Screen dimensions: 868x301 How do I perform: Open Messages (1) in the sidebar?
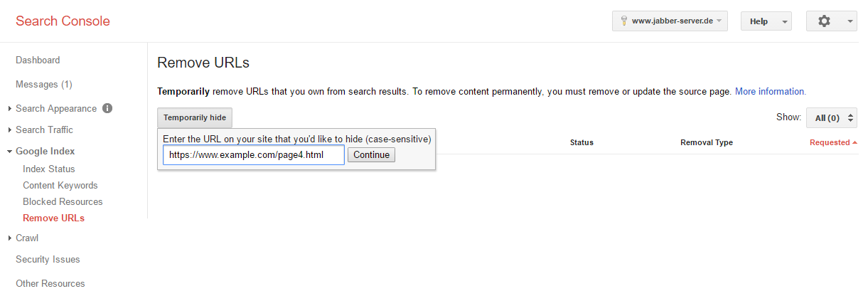tap(44, 84)
